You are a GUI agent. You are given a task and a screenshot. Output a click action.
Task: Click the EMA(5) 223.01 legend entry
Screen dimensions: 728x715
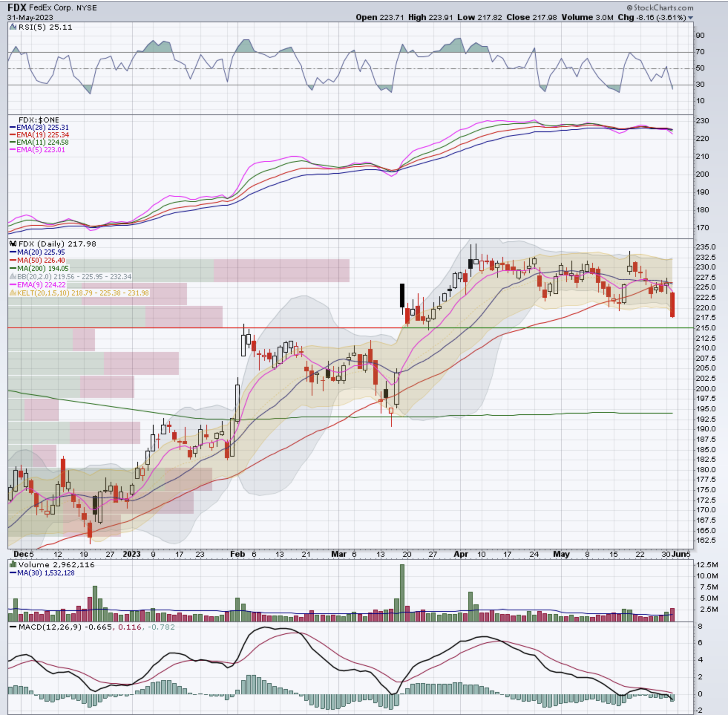tap(37, 150)
